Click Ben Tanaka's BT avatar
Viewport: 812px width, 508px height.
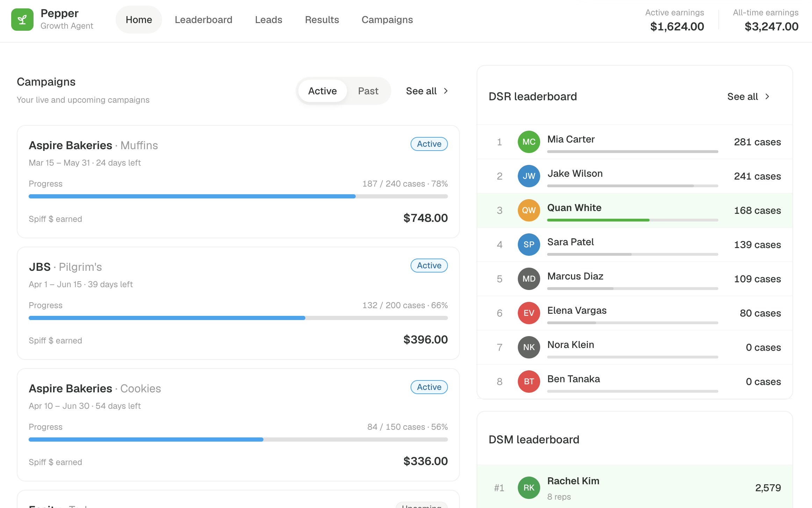[529, 382]
